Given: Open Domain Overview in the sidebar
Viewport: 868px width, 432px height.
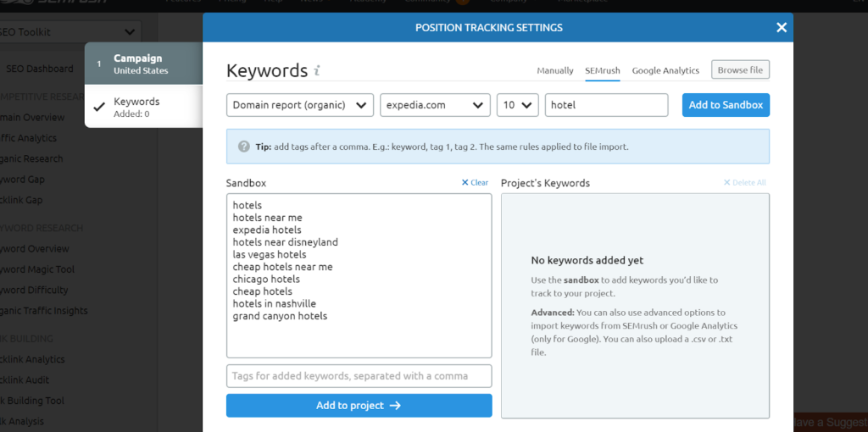Looking at the screenshot, I should point(32,117).
